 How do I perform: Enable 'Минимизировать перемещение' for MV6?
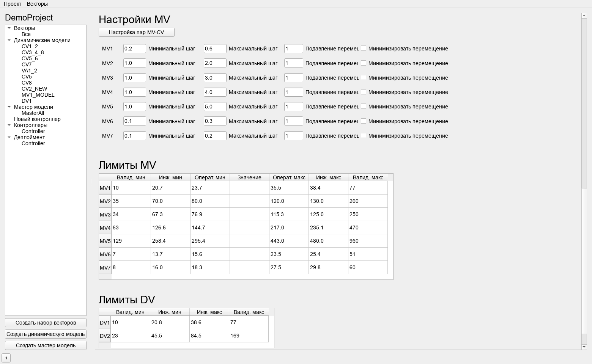click(364, 121)
